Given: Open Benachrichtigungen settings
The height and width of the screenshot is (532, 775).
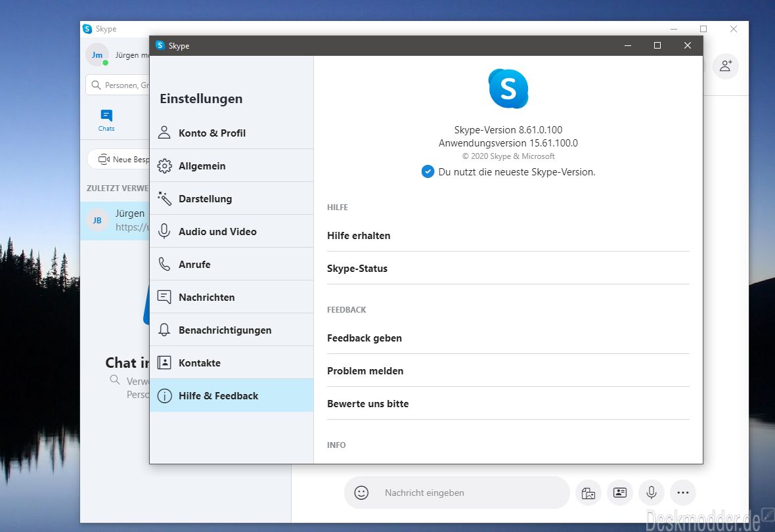Looking at the screenshot, I should pos(231,330).
